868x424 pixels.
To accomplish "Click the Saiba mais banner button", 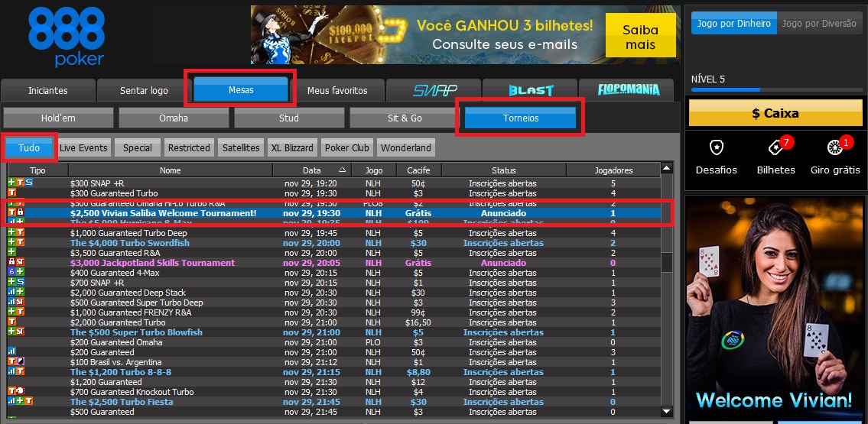I will [640, 36].
